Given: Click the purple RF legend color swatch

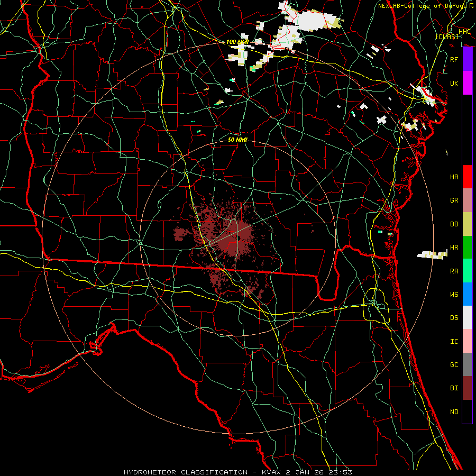Looking at the screenshot, I should pos(467,59).
